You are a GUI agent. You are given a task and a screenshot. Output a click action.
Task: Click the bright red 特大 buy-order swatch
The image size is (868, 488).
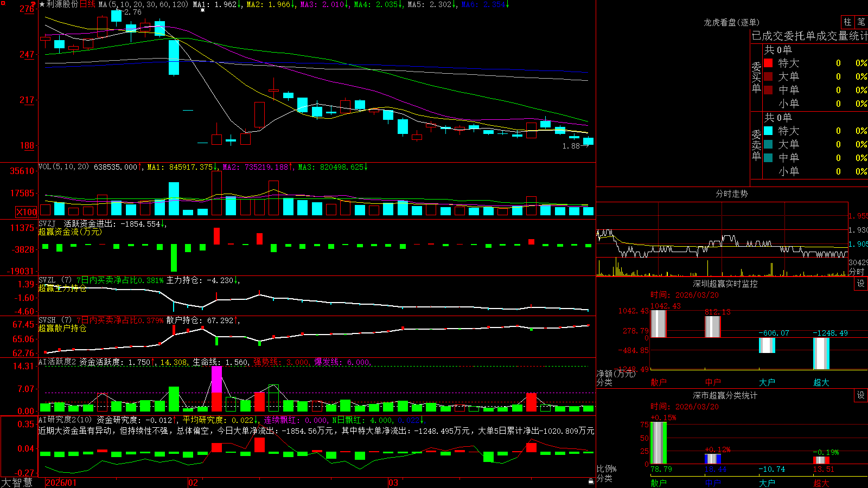click(x=768, y=63)
